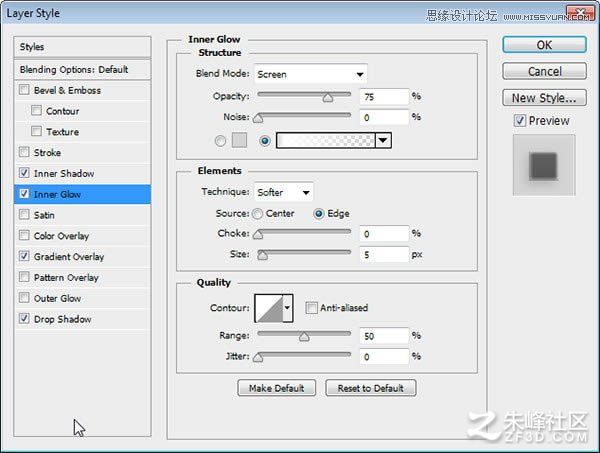Click the Cancel button
The height and width of the screenshot is (453, 600).
[x=544, y=71]
